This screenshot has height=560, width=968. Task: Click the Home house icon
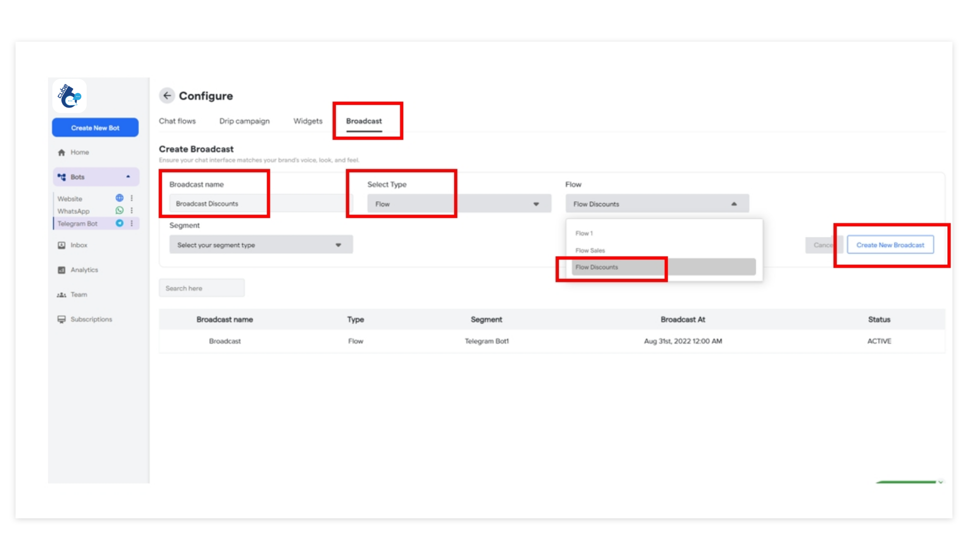click(62, 152)
